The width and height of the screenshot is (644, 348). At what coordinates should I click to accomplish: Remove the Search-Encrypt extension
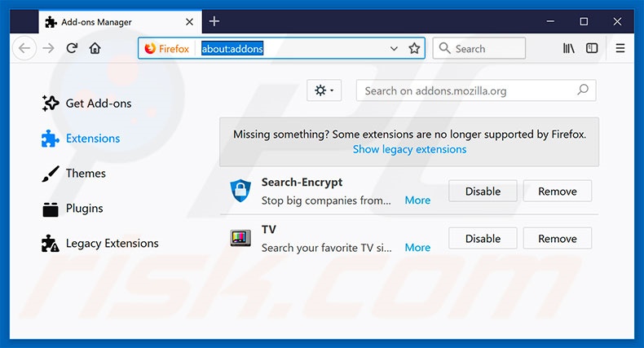558,191
